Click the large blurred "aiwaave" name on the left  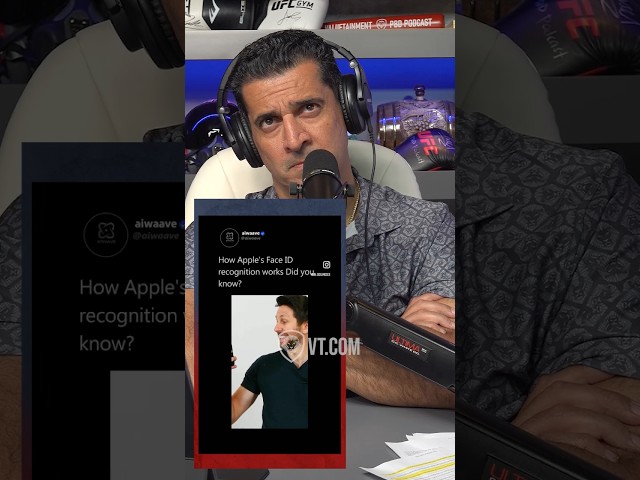156,224
